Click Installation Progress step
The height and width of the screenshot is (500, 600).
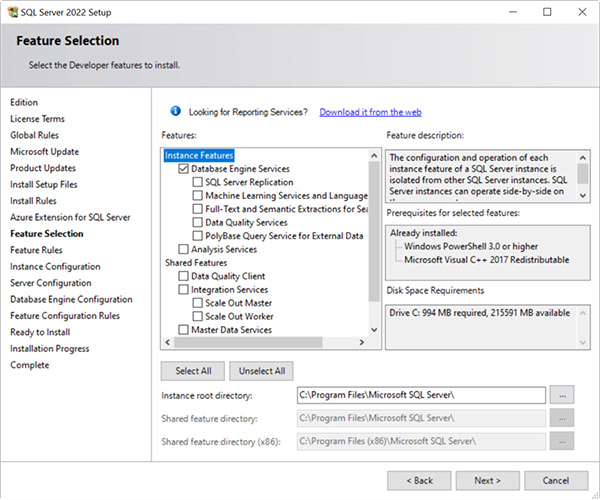(x=50, y=349)
